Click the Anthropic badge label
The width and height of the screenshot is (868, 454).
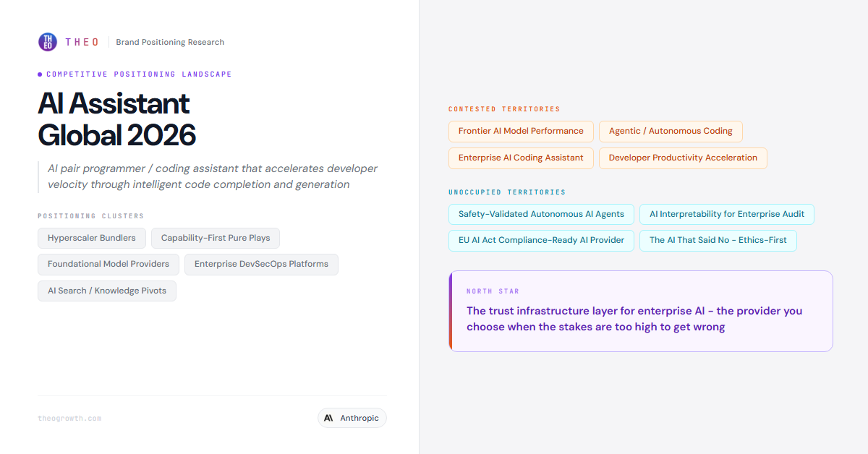point(359,418)
